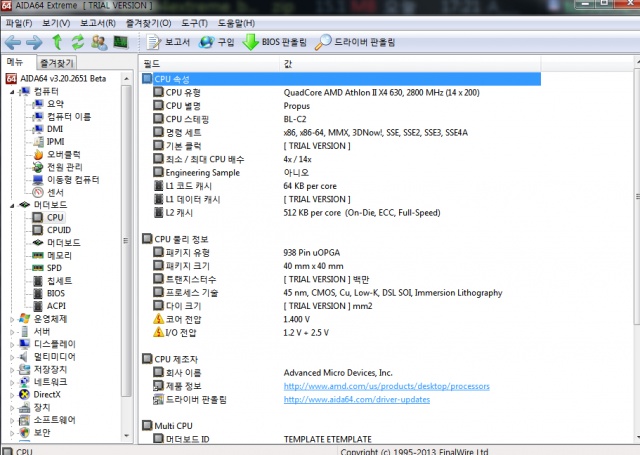Click the BIOS 판올림 toolbar button
This screenshot has width=640, height=455.
[275, 42]
